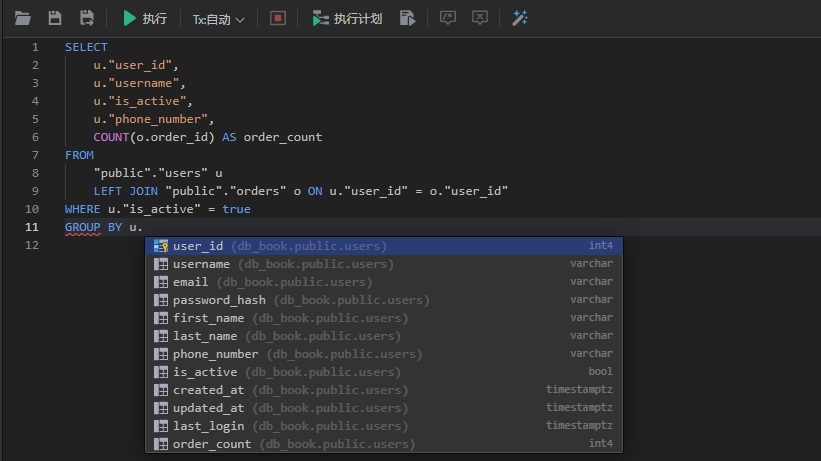Save the current SQL script
Viewport: 821px width, 461px height.
pos(55,18)
